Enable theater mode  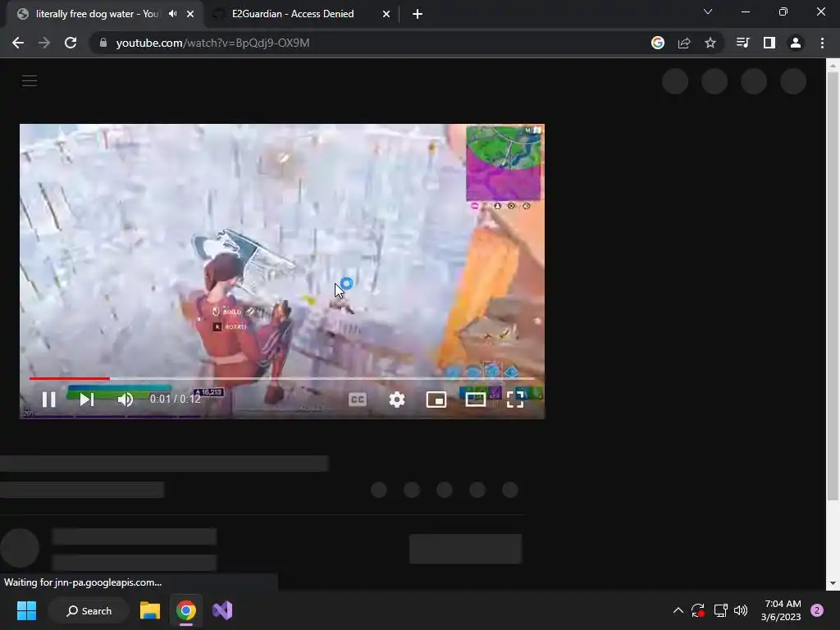[475, 399]
